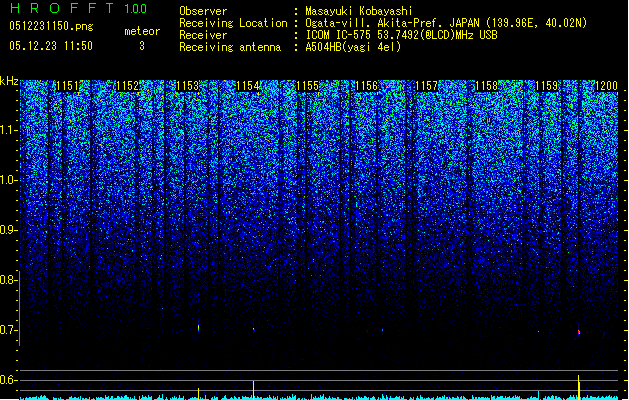629x400 pixels.
Task: Click the 1157 time marker
Action: point(426,86)
